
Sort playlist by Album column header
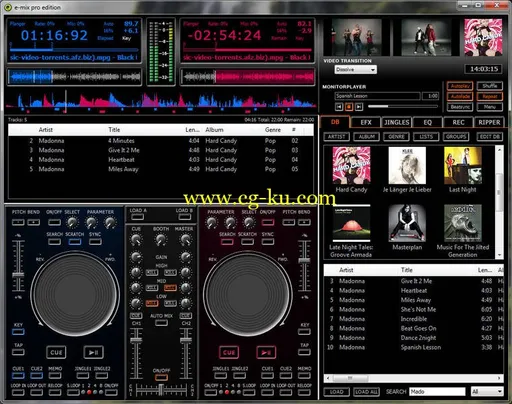[214, 130]
